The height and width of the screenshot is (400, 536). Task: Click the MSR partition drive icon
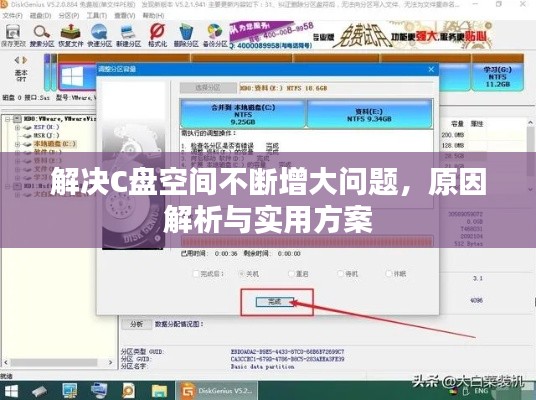[27, 136]
